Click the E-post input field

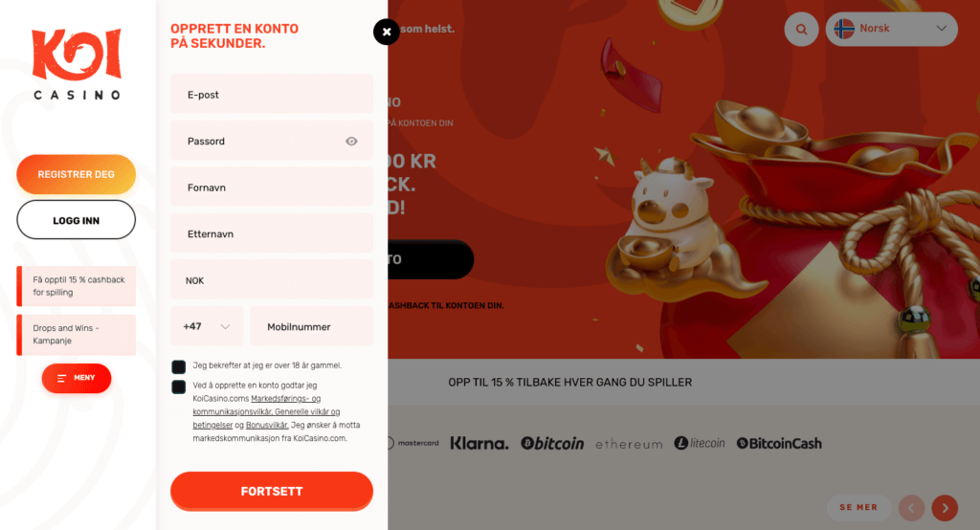tap(272, 95)
